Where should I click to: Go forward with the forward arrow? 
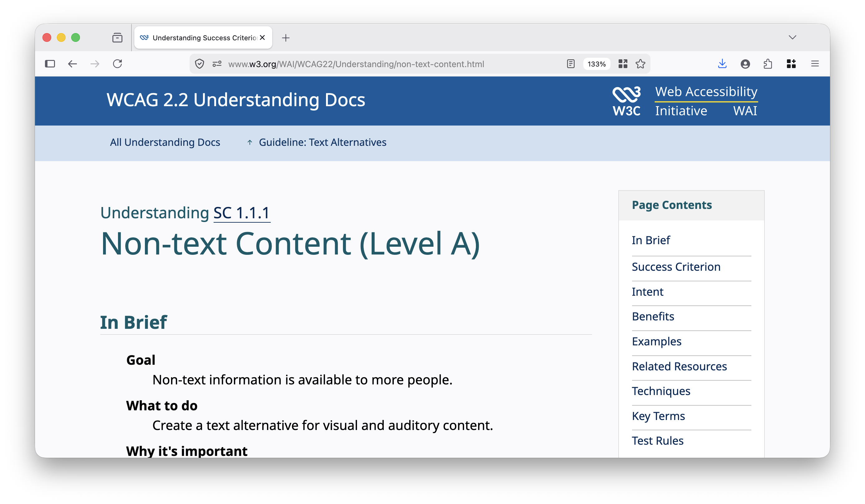click(95, 64)
